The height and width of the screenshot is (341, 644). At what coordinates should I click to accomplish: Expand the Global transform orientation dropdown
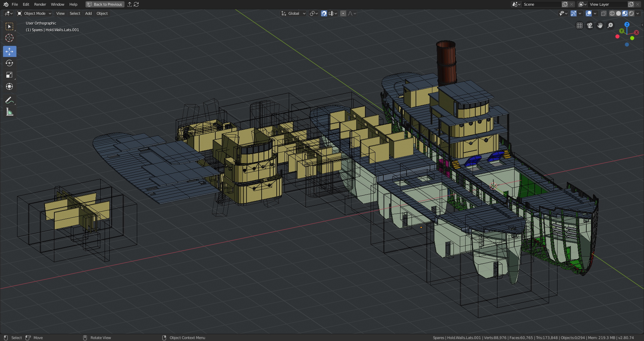tap(293, 13)
